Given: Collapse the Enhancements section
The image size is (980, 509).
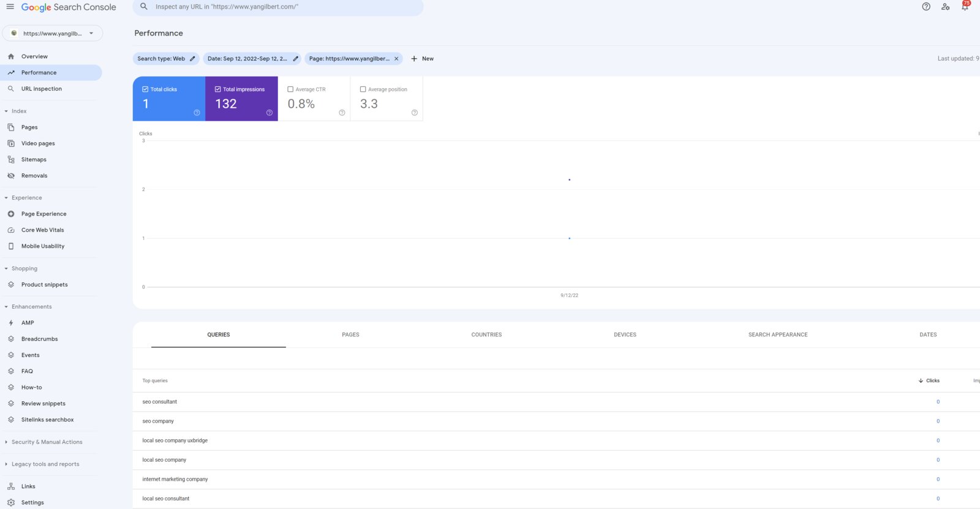Looking at the screenshot, I should point(6,307).
